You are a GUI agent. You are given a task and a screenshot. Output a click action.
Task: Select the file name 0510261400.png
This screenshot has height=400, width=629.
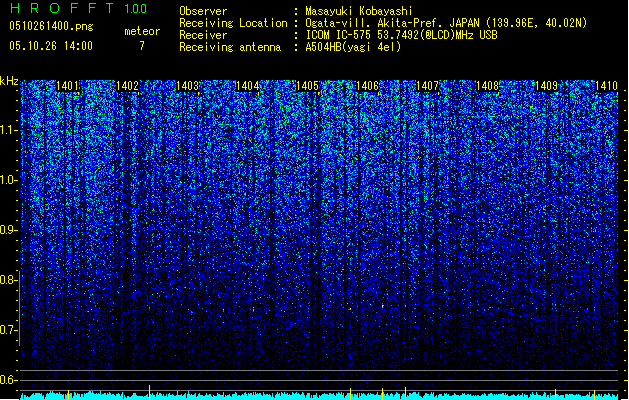point(51,26)
